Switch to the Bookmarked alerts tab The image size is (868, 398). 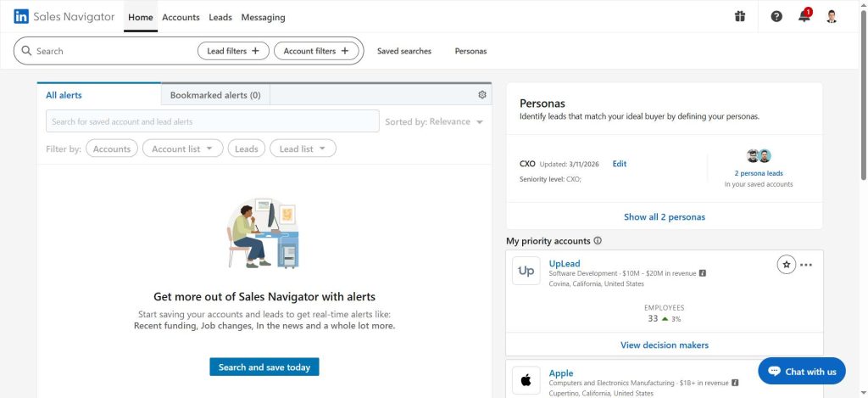[x=215, y=95]
